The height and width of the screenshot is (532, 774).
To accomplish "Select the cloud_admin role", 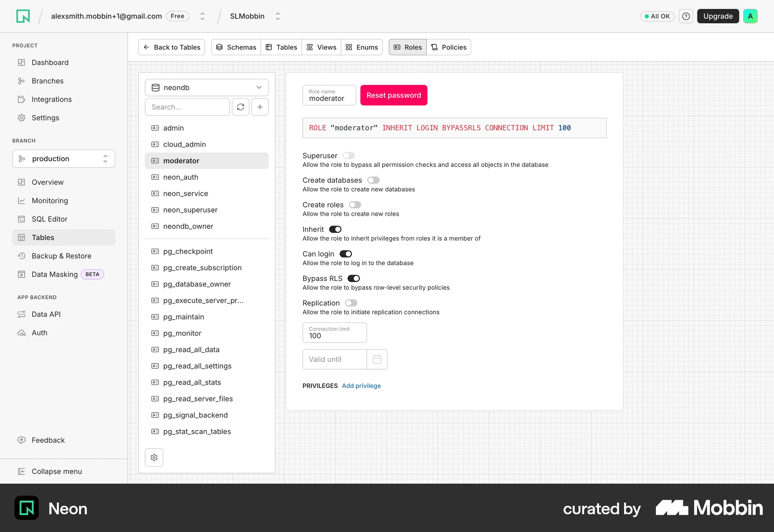I will 206,144.
